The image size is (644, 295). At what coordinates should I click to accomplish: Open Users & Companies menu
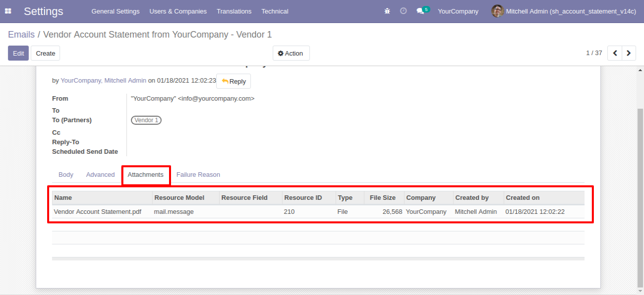point(178,11)
